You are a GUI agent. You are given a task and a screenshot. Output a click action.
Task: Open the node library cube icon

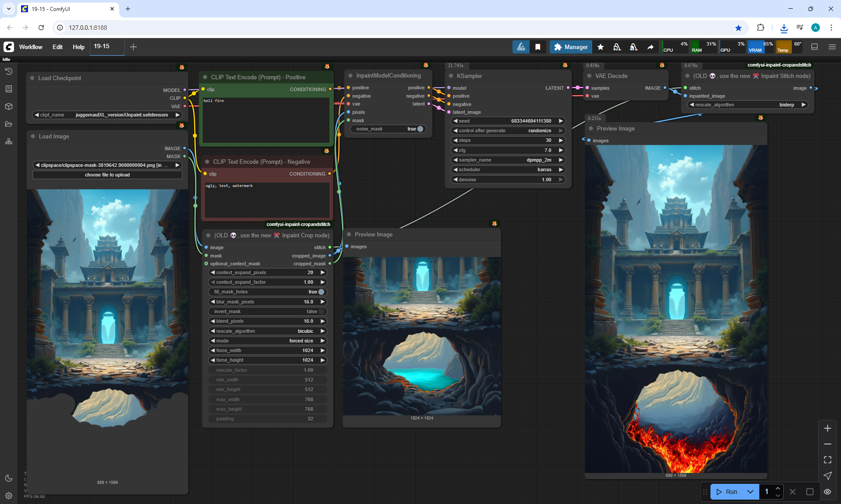9,106
